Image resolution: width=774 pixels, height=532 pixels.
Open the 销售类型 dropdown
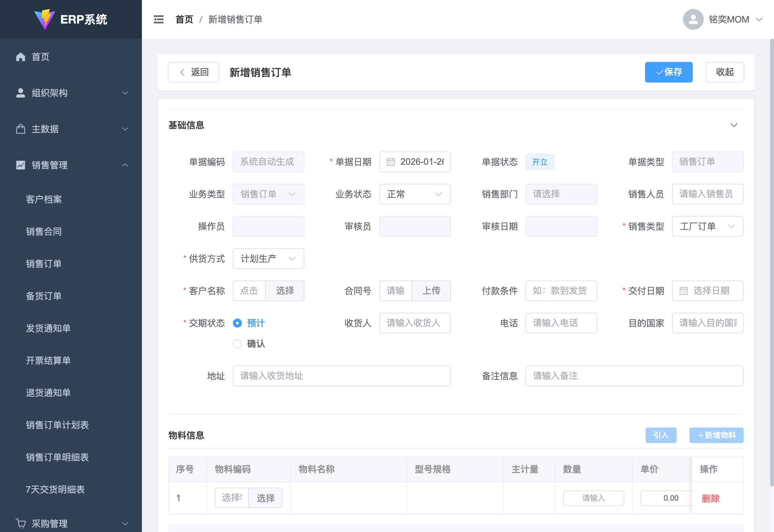point(707,226)
